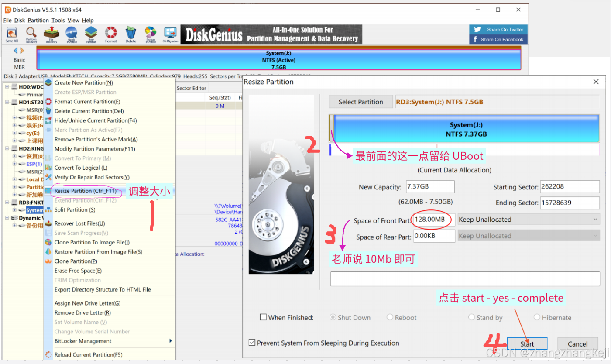This screenshot has width=611, height=364.
Task: Open the Backup Partition tool
Action: [x=151, y=34]
